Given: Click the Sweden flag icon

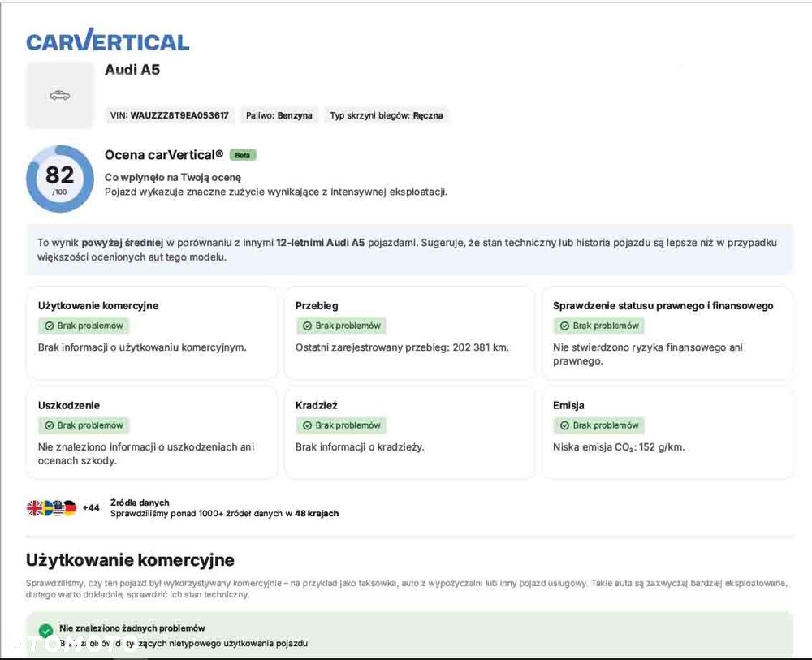Looking at the screenshot, I should (x=46, y=508).
